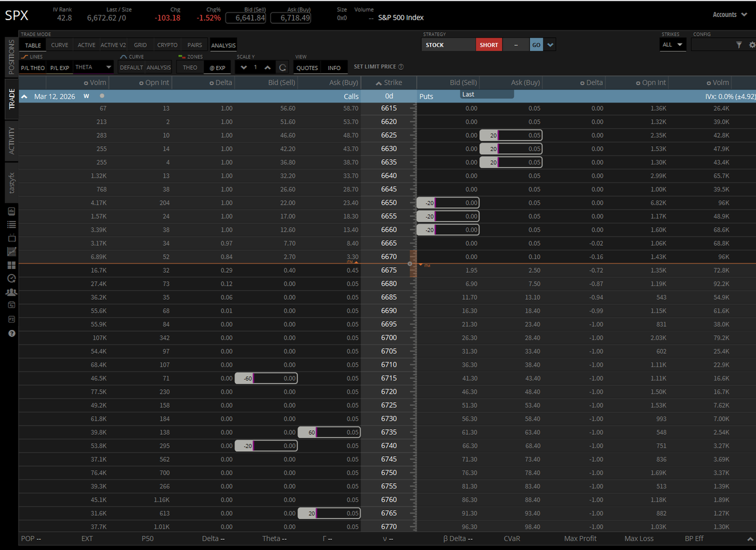This screenshot has height=550, width=756.
Task: Open the STRIKES ALL dropdown
Action: pos(672,45)
